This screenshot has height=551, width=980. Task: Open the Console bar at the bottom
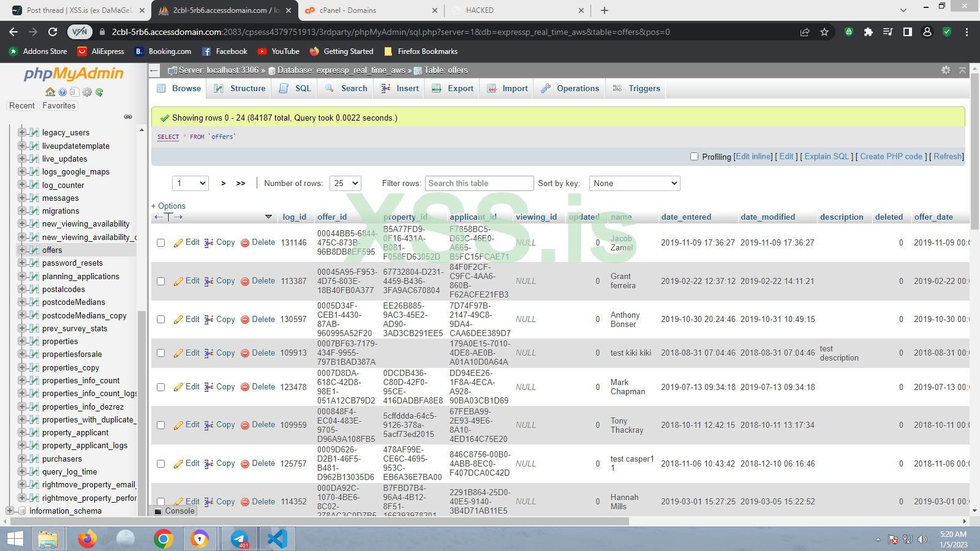pyautogui.click(x=175, y=511)
